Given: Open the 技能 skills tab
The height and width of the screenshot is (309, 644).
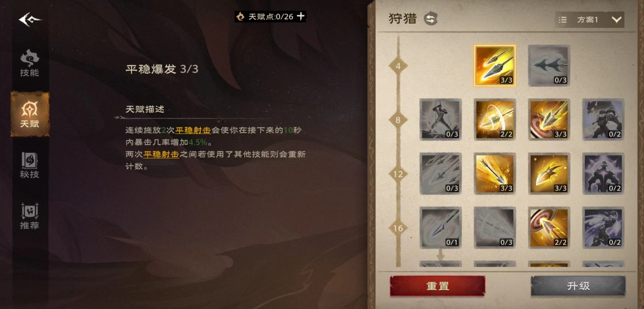Looking at the screenshot, I should [29, 63].
